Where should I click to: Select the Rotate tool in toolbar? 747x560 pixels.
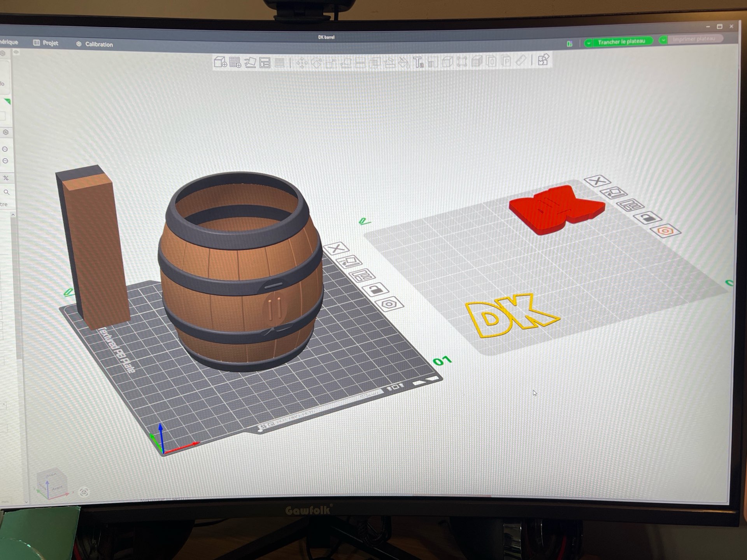click(316, 62)
